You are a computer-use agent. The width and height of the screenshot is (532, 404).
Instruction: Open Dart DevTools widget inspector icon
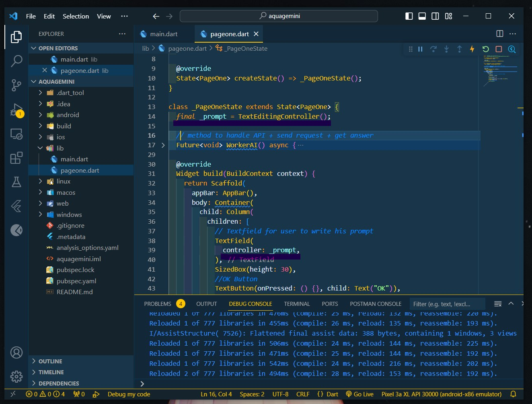pos(512,49)
